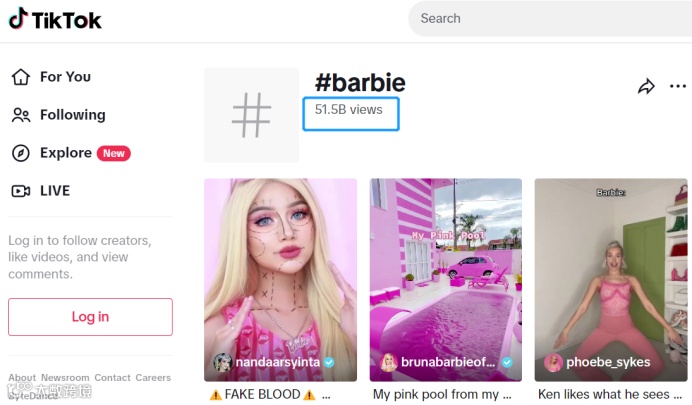Open the three-dots more options menu
This screenshot has height=405, width=692.
point(678,86)
